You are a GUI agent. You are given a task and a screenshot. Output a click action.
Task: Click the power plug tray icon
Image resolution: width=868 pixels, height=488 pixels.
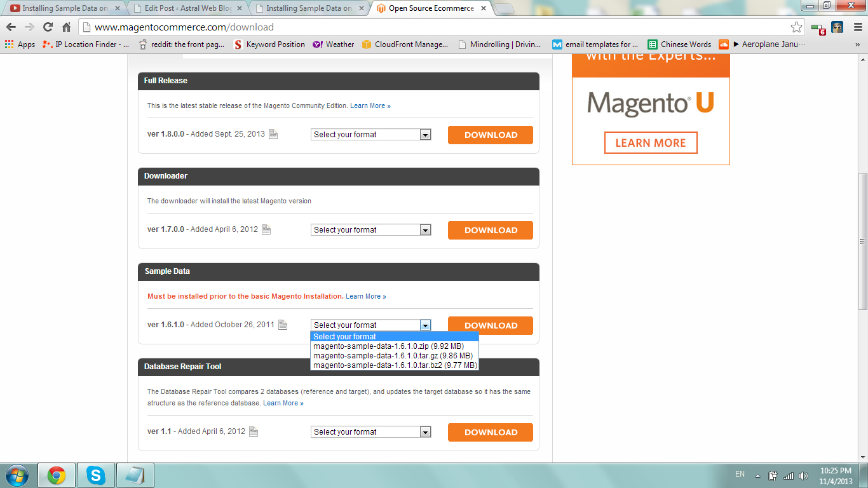pyautogui.click(x=773, y=475)
